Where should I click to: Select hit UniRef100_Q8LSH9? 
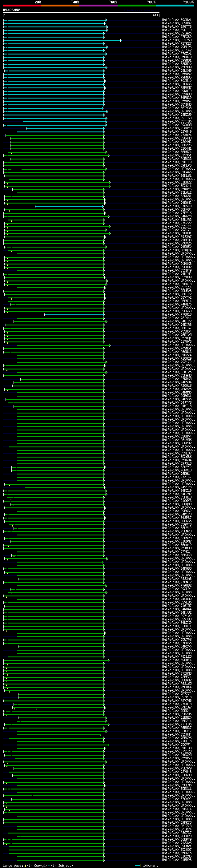[177, 71]
